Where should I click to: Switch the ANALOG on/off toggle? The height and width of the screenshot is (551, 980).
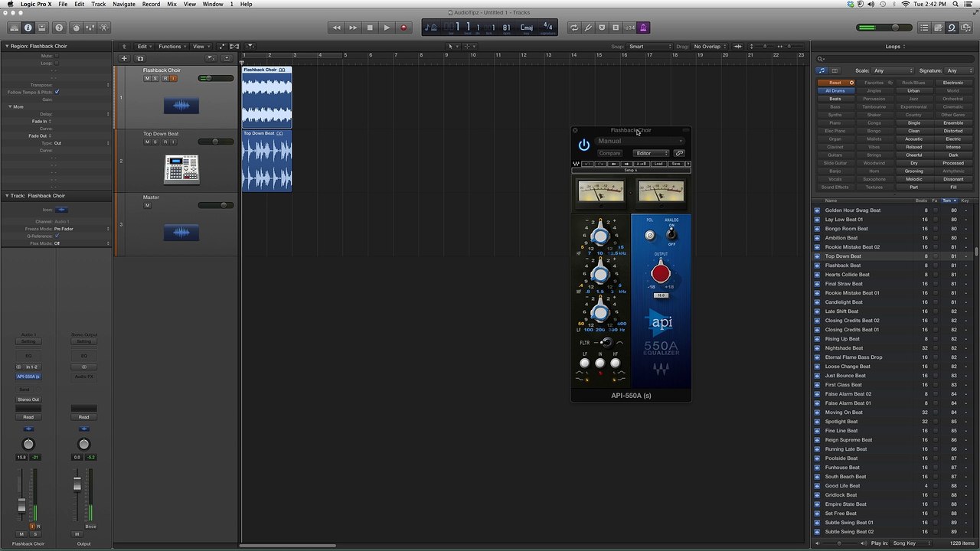(671, 233)
